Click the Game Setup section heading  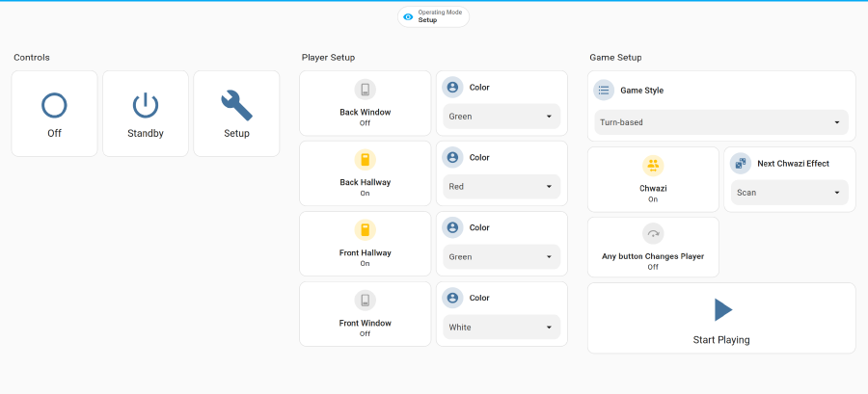(x=615, y=58)
